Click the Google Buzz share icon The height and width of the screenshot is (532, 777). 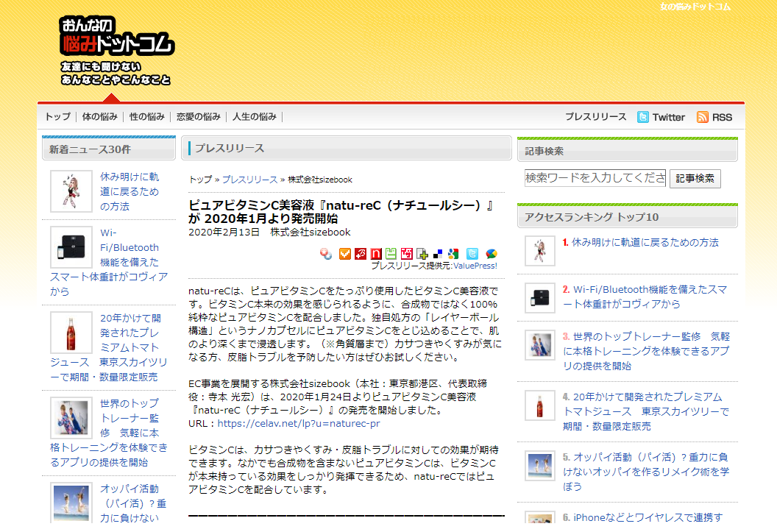tap(491, 254)
